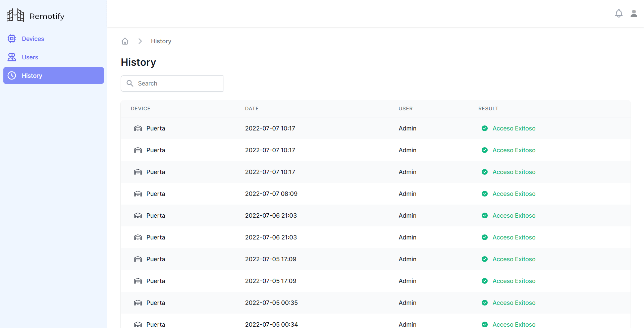Click the date 2022-07-07 08:09
644x328 pixels.
[x=271, y=194]
